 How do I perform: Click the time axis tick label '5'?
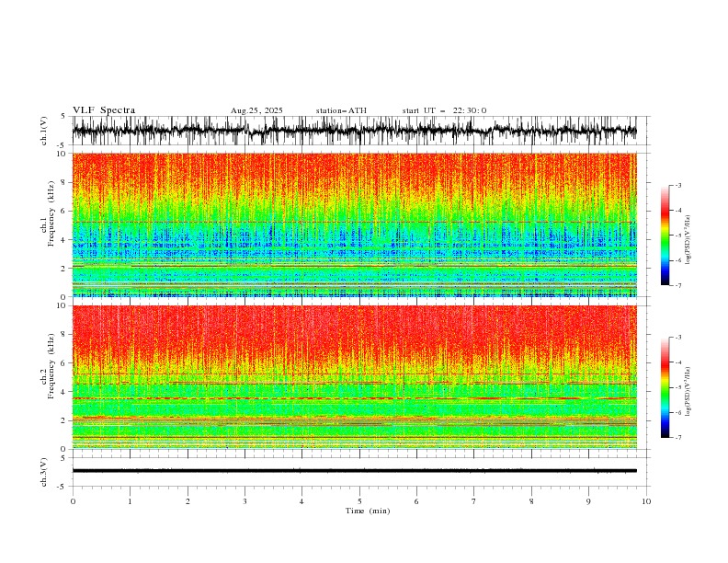[359, 501]
